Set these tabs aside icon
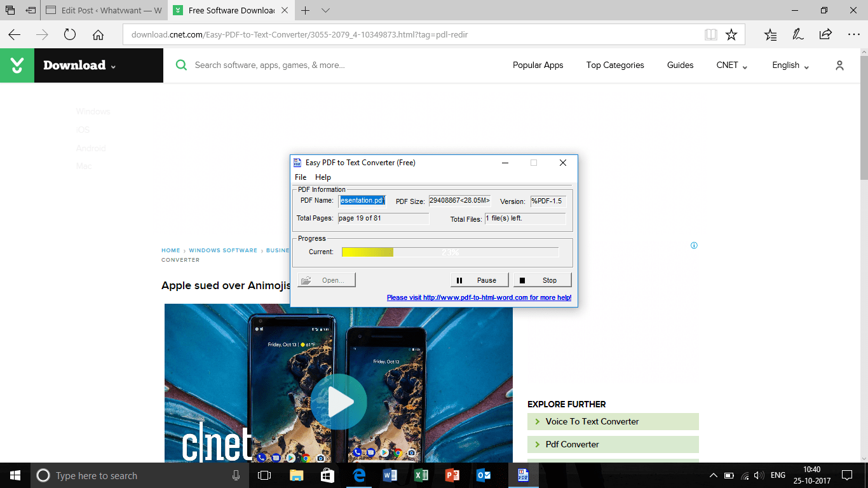 click(x=31, y=11)
